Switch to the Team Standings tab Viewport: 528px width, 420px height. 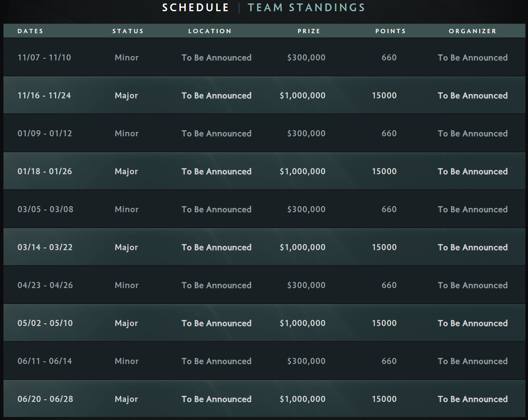pos(306,7)
